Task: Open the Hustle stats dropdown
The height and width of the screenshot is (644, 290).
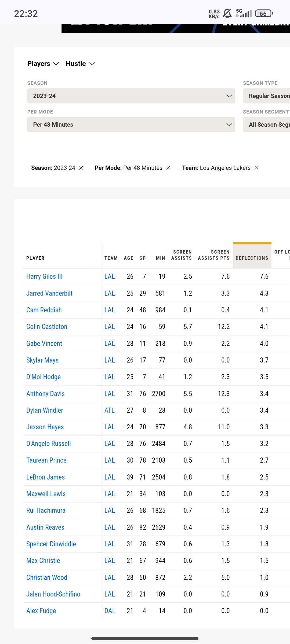Action: (80, 64)
